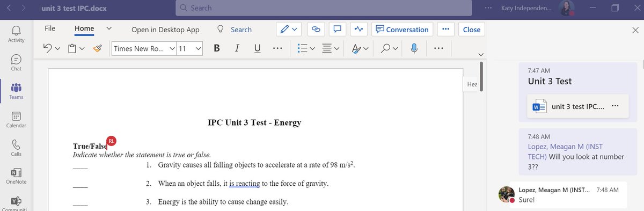Click Open in Desktop App
644x211 pixels.
coord(165,30)
